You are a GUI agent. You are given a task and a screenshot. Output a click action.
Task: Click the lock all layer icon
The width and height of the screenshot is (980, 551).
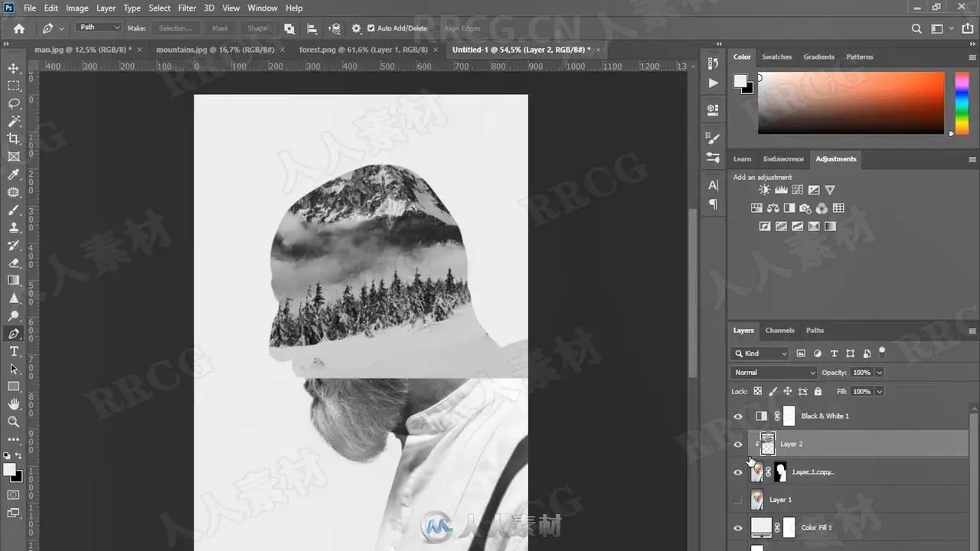pos(818,391)
